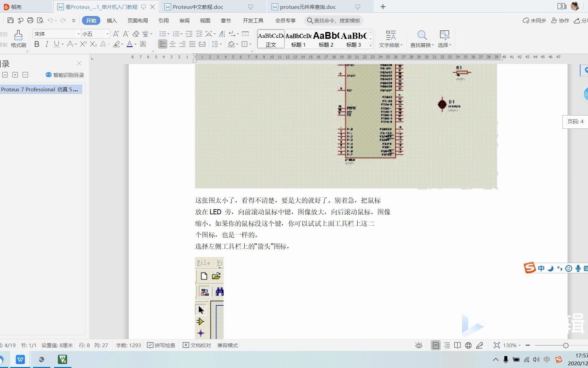Image resolution: width=588 pixels, height=368 pixels.
Task: Decrease font size with the A- icon
Action: click(126, 34)
